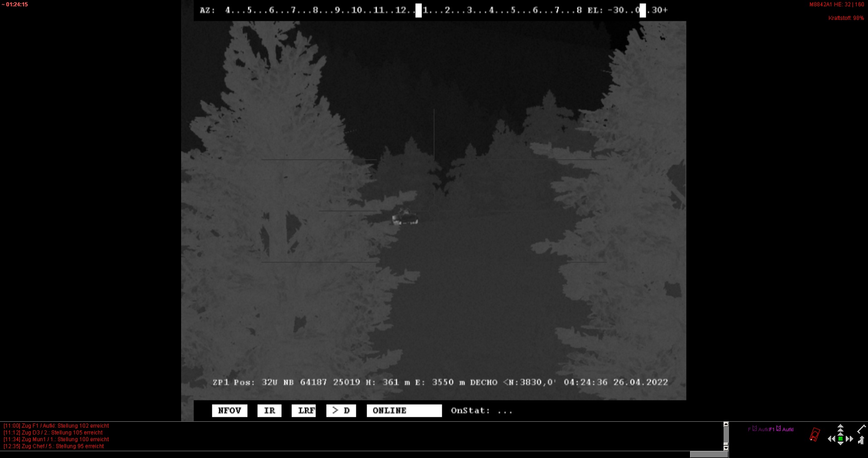868x458 pixels.
Task: Click the double right arrow control
Action: pyautogui.click(x=849, y=439)
